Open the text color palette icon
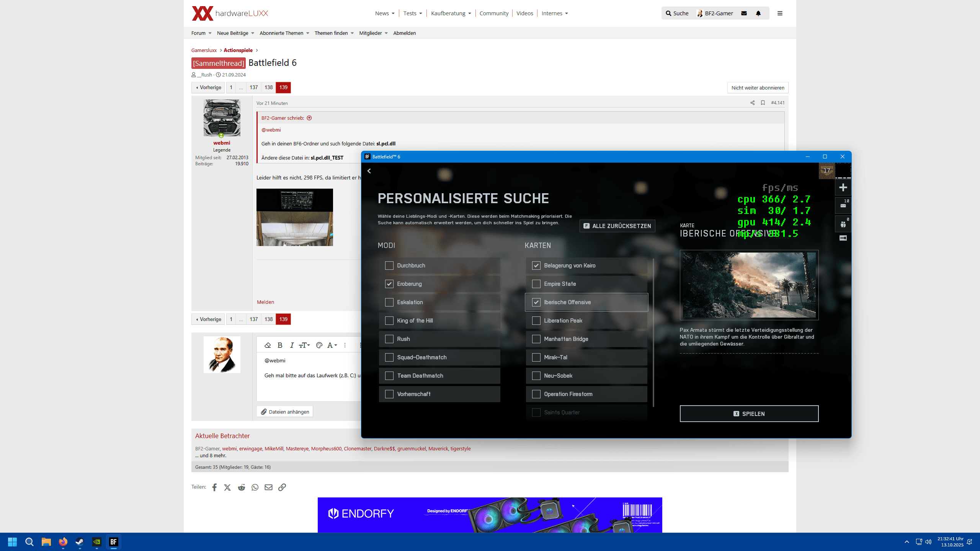The width and height of the screenshot is (980, 551). click(319, 345)
